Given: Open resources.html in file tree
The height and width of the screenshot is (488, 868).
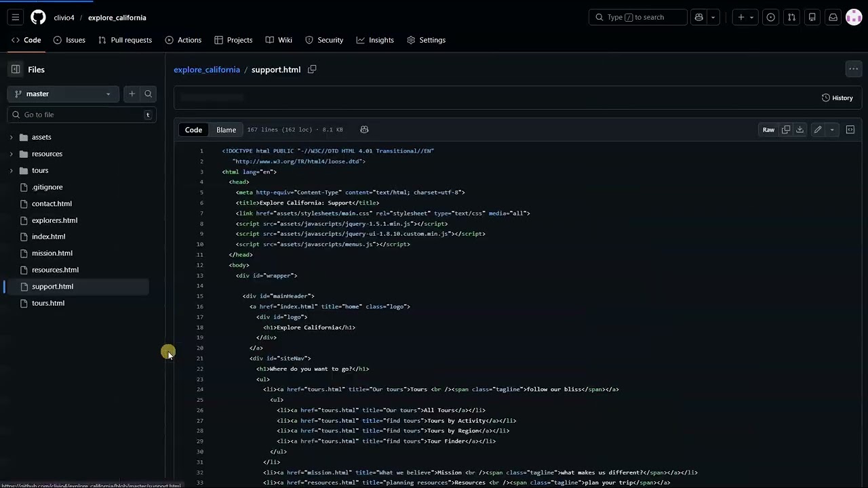Looking at the screenshot, I should (x=55, y=270).
